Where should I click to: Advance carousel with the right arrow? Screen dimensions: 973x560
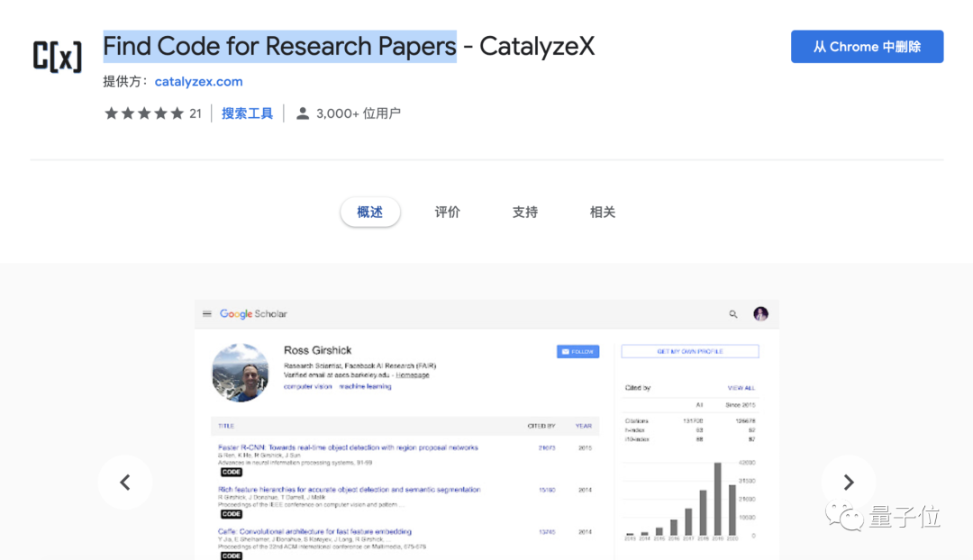click(848, 483)
